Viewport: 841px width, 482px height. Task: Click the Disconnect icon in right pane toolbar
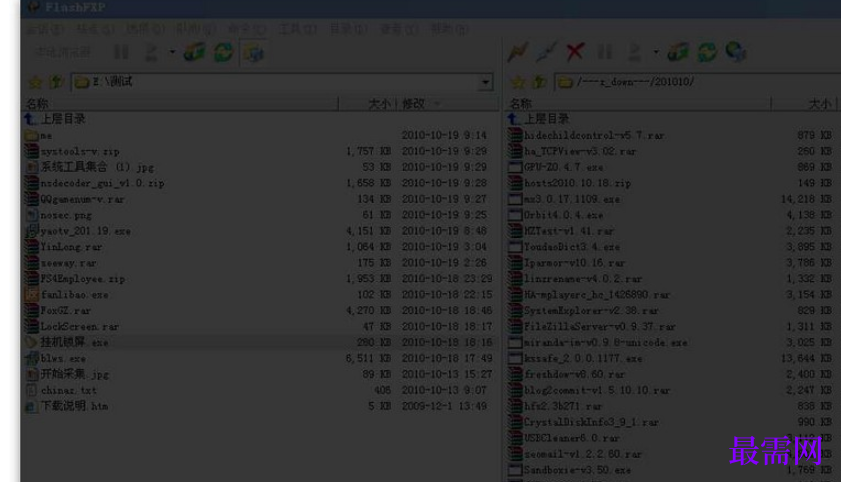tap(546, 52)
